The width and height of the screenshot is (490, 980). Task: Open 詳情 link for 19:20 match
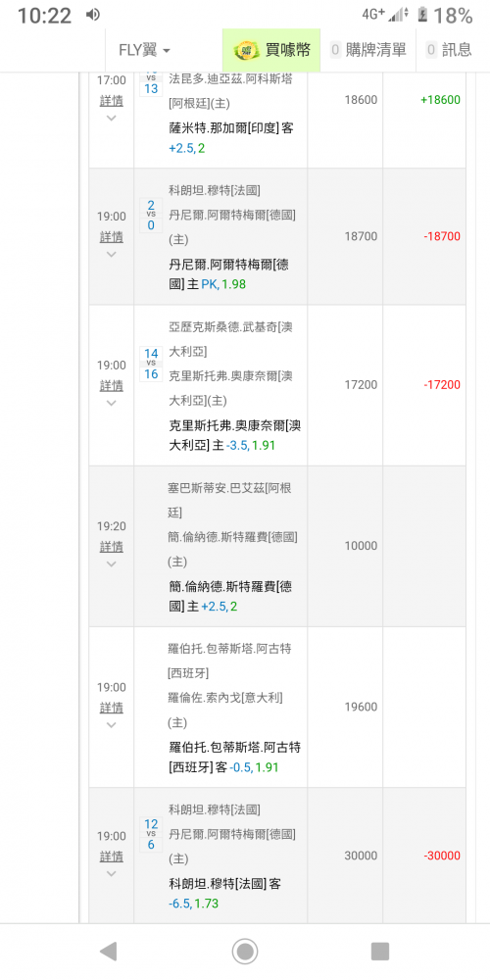(x=112, y=547)
